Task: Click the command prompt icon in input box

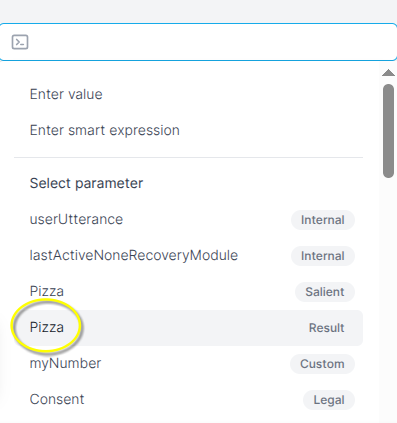Action: click(x=20, y=42)
